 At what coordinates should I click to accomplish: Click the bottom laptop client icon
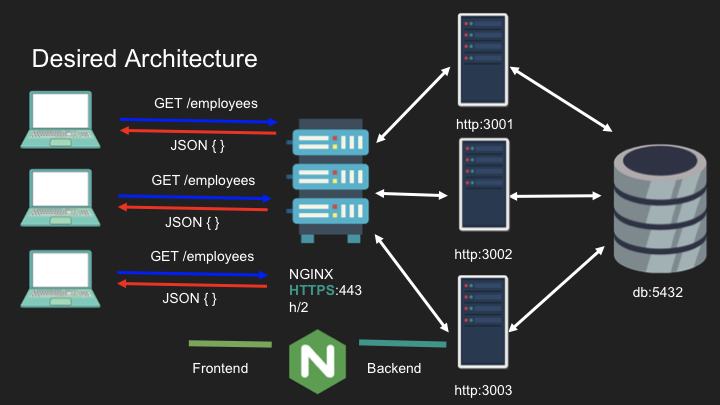60,279
